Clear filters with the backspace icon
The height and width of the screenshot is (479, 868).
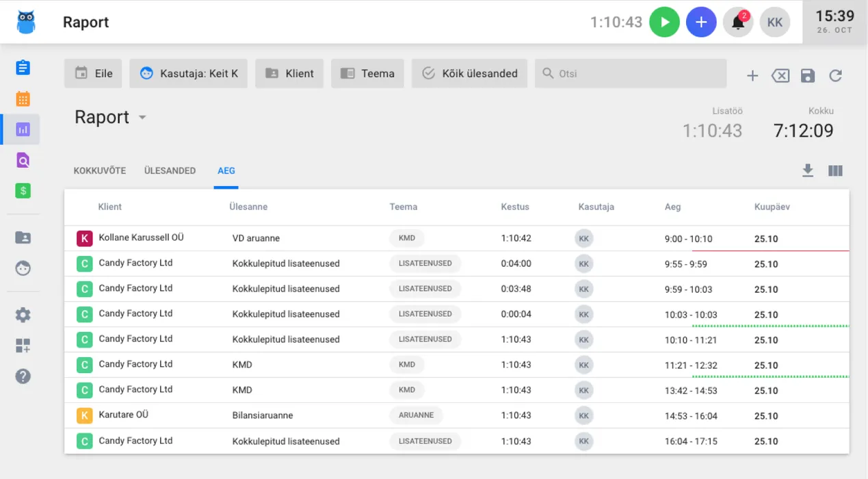click(780, 76)
